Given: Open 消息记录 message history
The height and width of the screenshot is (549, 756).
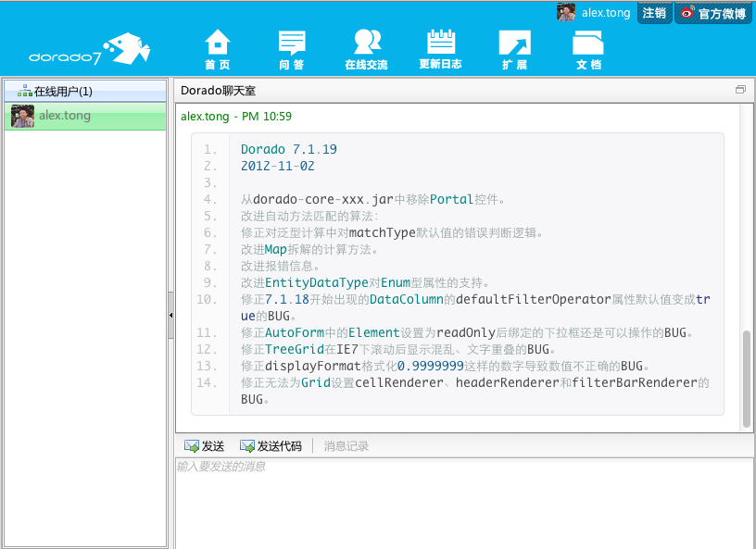Looking at the screenshot, I should 346,445.
